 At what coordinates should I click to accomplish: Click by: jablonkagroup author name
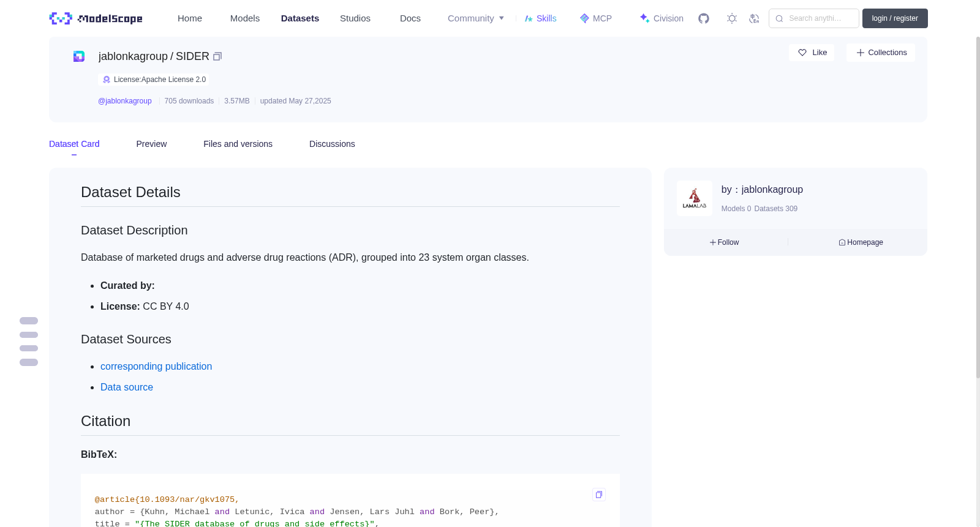point(762,190)
